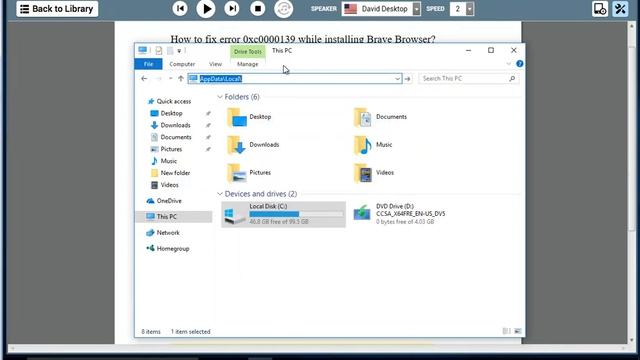Go up one level with up arrow
This screenshot has width=640, height=360.
(181, 78)
